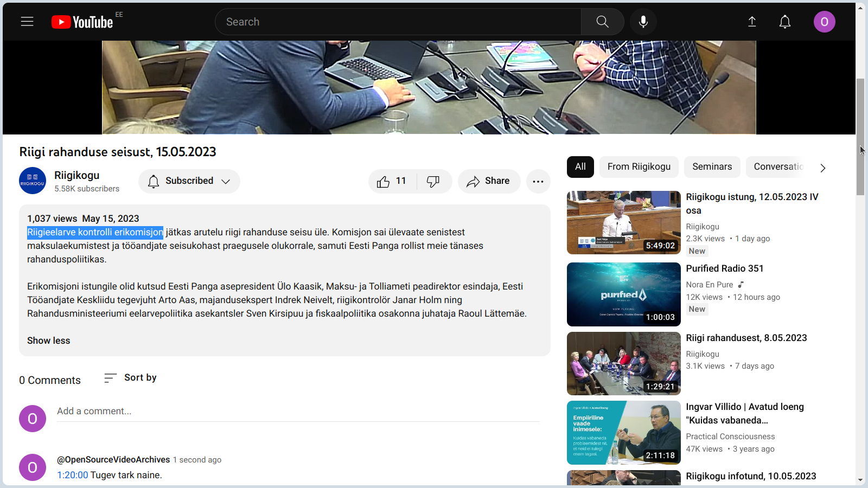Image resolution: width=868 pixels, height=488 pixels.
Task: Click the search magnifier button
Action: click(x=602, y=22)
